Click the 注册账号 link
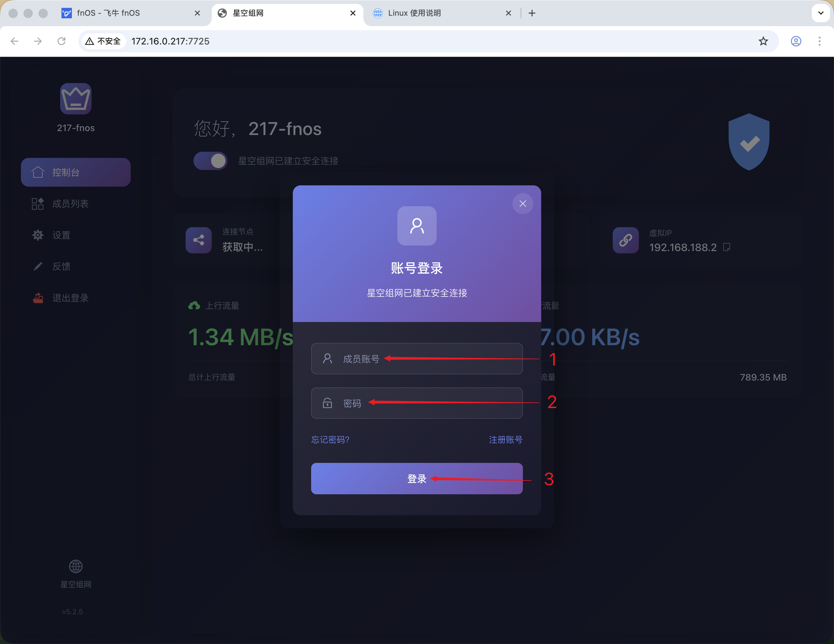This screenshot has height=644, width=834. tap(505, 440)
